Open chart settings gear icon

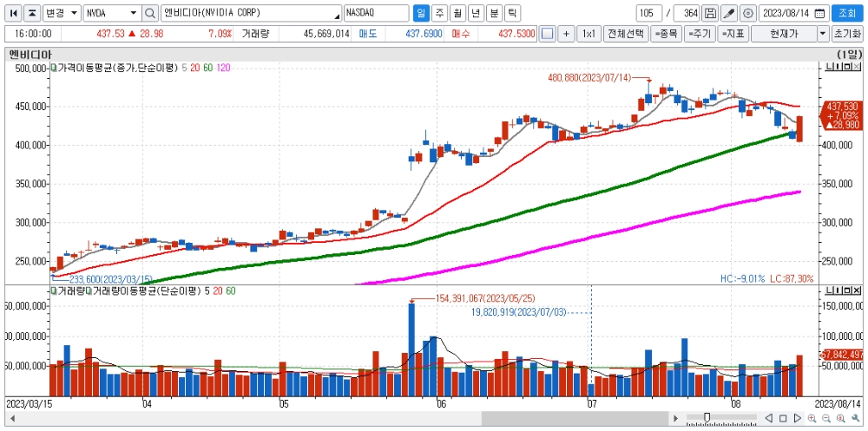tap(748, 13)
